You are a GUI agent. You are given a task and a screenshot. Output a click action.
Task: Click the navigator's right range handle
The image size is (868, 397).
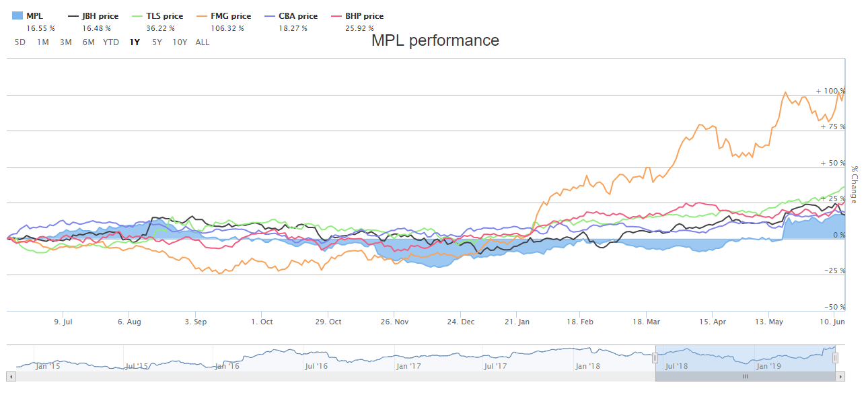835,359
